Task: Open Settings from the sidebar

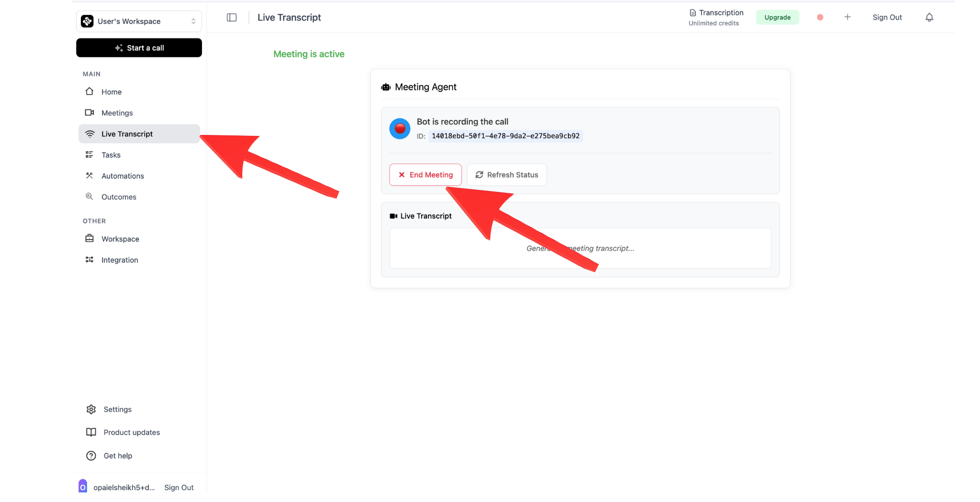Action: (91, 409)
